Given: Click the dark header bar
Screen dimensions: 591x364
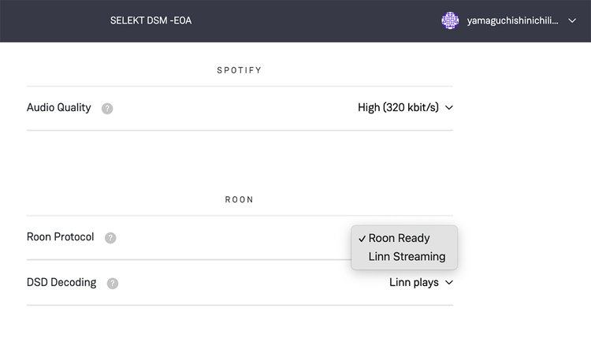Looking at the screenshot, I should click(315, 20).
